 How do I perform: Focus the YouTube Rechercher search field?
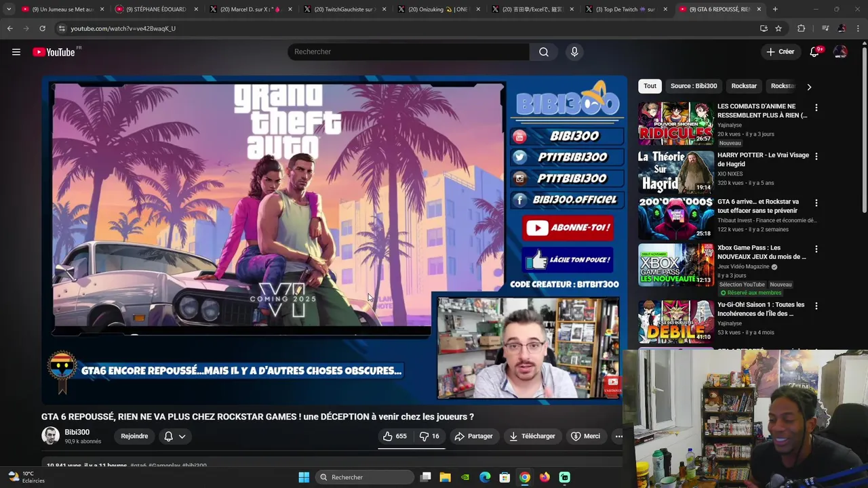pyautogui.click(x=408, y=52)
